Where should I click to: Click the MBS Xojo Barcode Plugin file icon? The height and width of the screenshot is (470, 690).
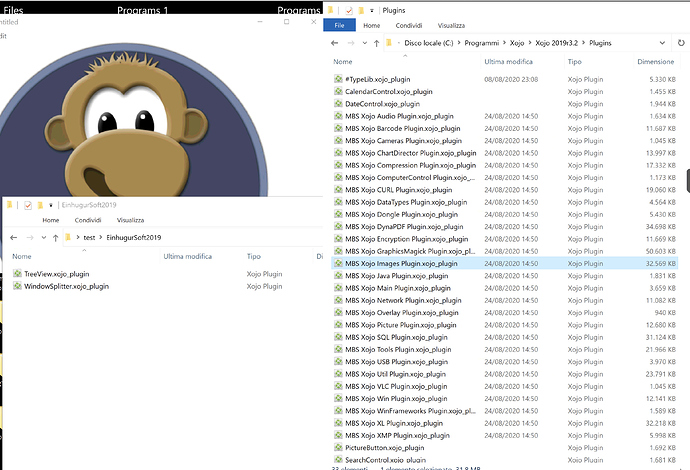pyautogui.click(x=338, y=128)
